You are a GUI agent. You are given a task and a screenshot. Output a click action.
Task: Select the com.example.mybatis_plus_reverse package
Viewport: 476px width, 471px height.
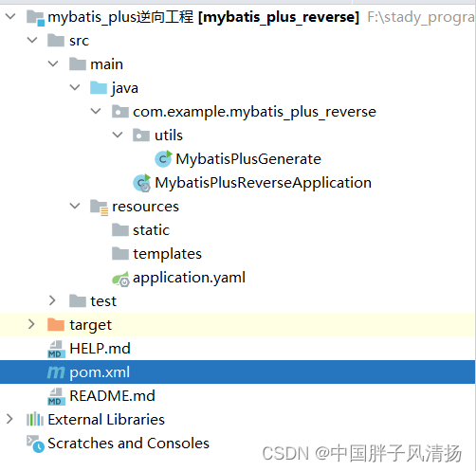[254, 112]
